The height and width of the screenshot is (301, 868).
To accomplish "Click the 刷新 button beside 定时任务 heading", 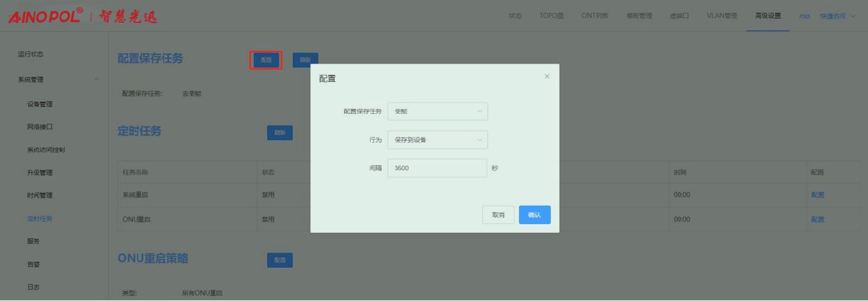I will 279,133.
